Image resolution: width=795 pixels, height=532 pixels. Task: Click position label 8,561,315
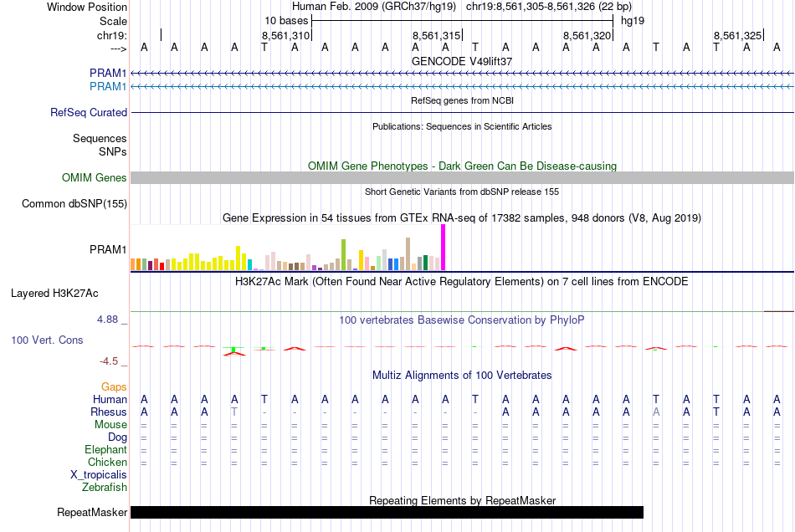(x=436, y=35)
